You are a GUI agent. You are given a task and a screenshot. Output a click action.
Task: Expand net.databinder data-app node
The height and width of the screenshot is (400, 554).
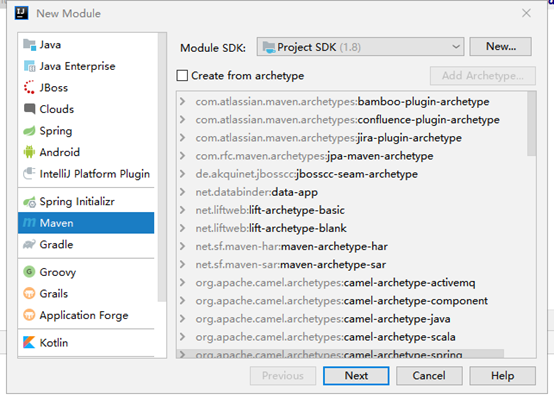pos(183,192)
